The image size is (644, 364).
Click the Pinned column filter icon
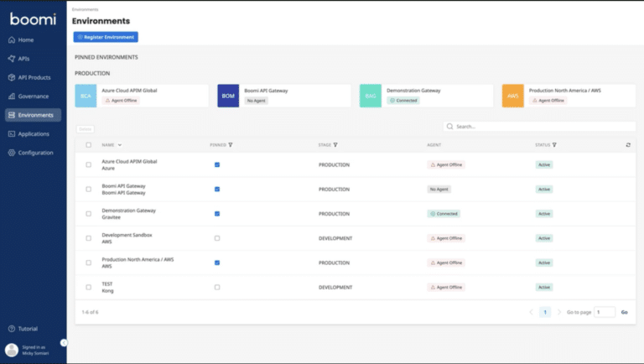[x=231, y=145]
